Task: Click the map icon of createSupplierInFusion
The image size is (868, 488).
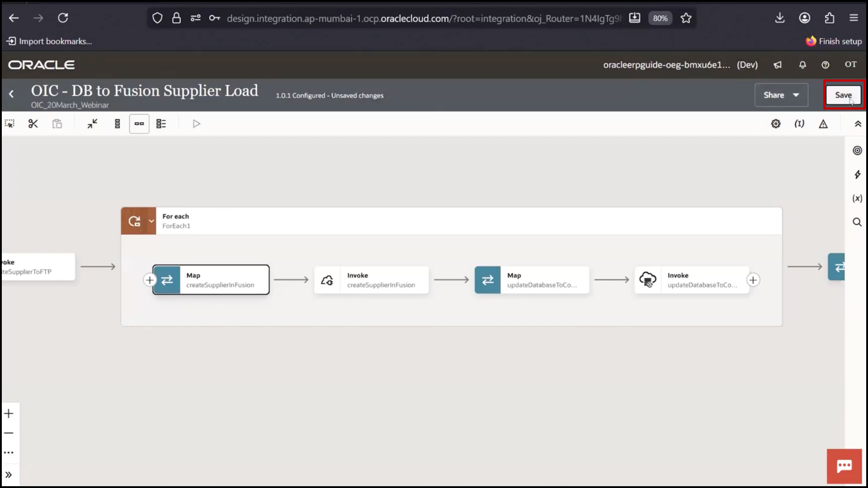Action: [x=167, y=280]
